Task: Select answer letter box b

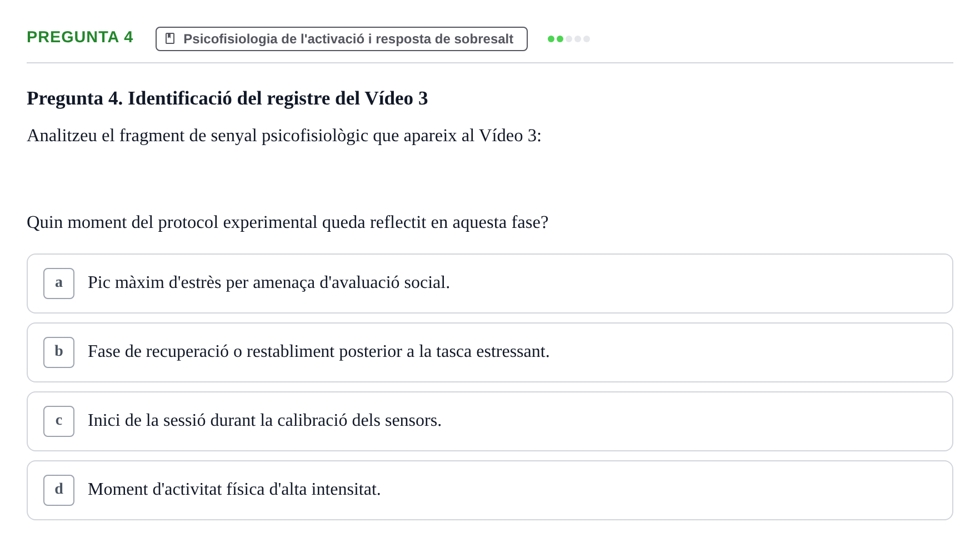Action: pos(59,352)
